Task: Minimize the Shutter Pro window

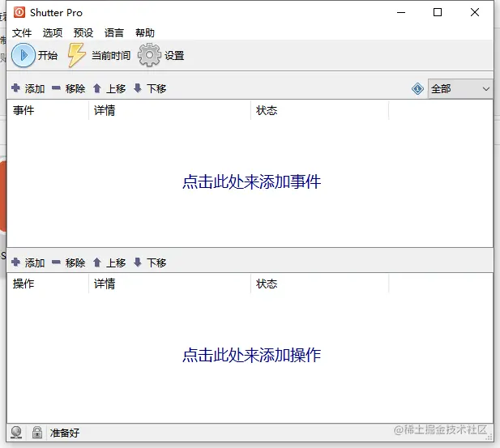Action: [401, 12]
